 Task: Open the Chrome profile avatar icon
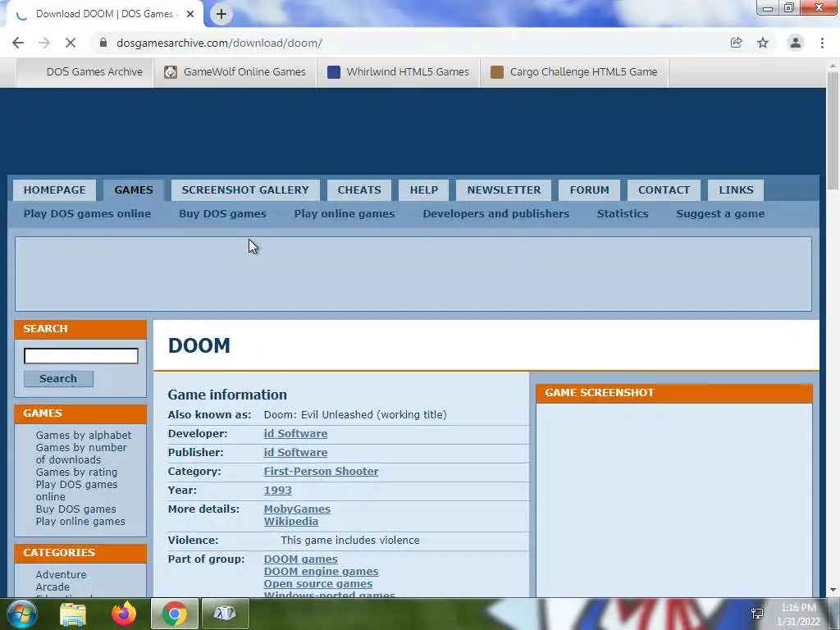point(796,43)
